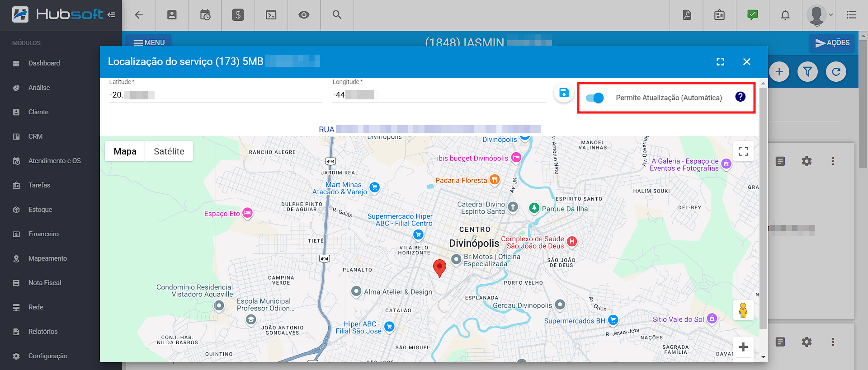The width and height of the screenshot is (868, 370).
Task: Click Parque Da Ilha place on map
Action: coord(565,209)
